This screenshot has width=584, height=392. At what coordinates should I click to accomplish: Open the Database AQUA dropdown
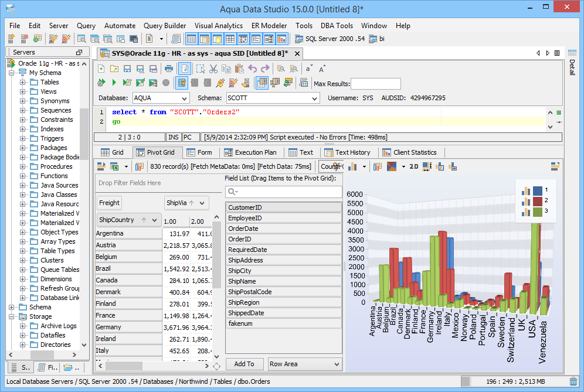184,98
